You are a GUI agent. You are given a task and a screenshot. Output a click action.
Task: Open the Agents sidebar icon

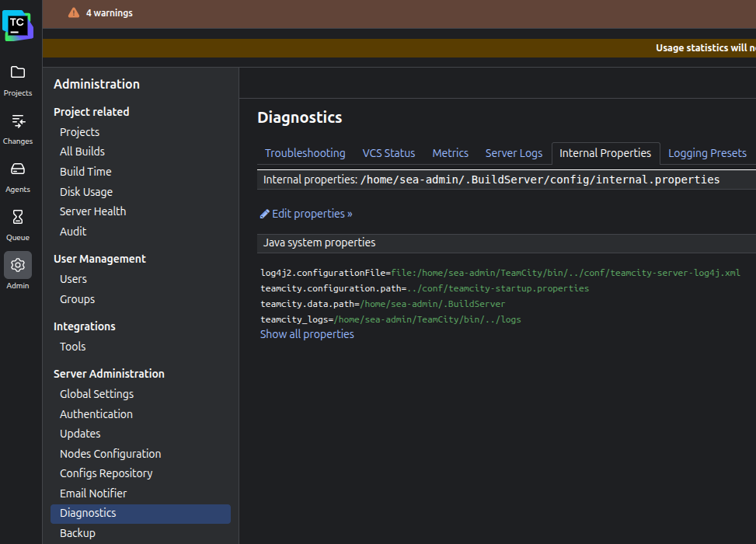(18, 169)
